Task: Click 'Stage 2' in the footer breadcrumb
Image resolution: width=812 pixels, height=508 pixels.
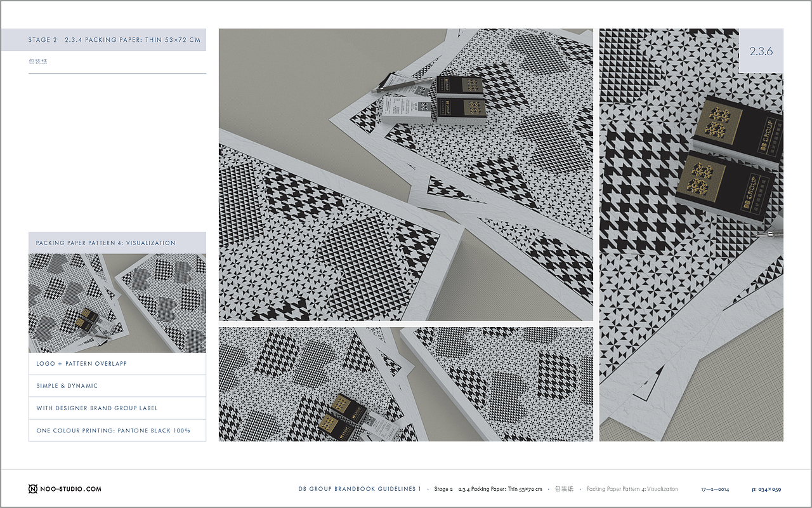Action: 443,489
